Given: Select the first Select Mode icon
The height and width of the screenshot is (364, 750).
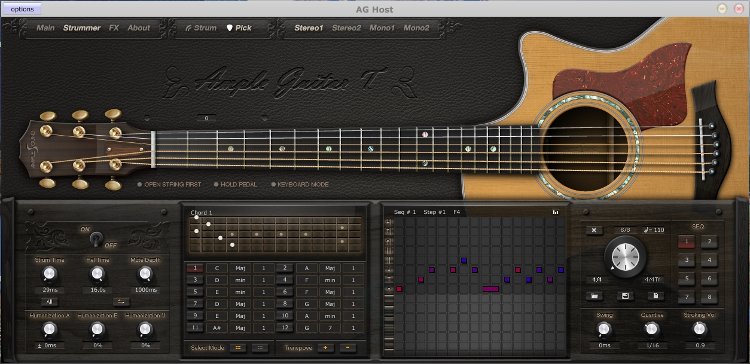Looking at the screenshot, I should point(238,348).
